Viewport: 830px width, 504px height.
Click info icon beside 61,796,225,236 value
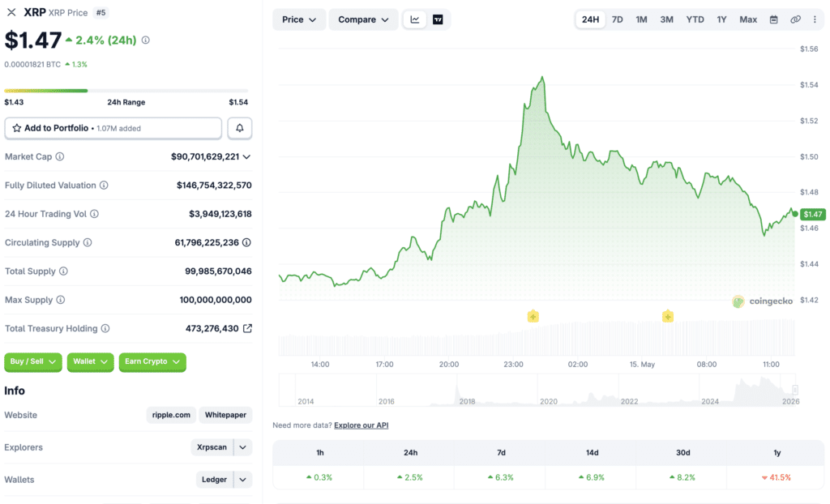[246, 242]
